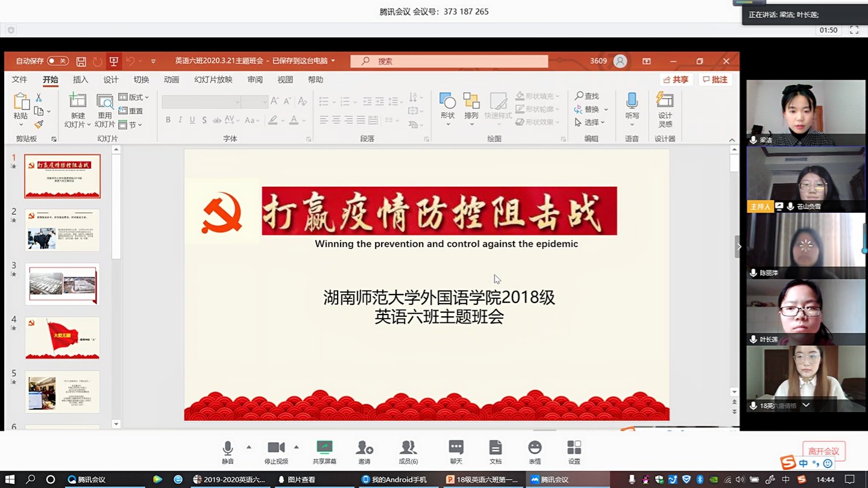Click the 共享屏幕 share screen icon
The image size is (868, 488).
[x=324, y=448]
